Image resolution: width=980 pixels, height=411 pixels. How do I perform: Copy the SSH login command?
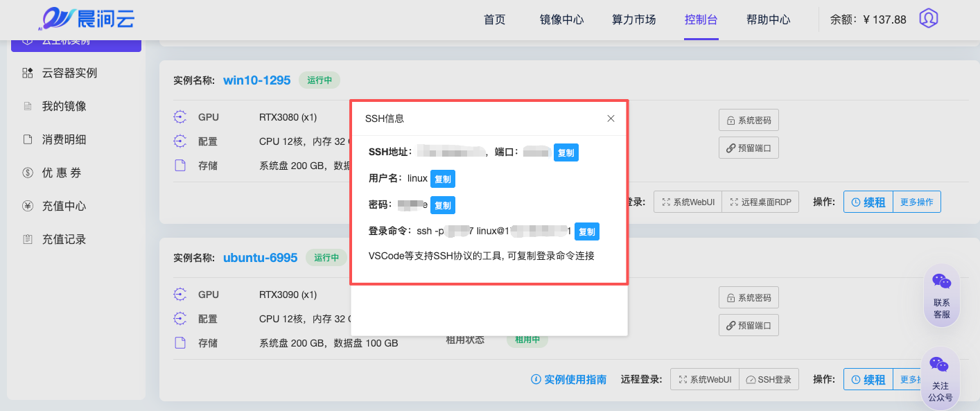point(586,231)
